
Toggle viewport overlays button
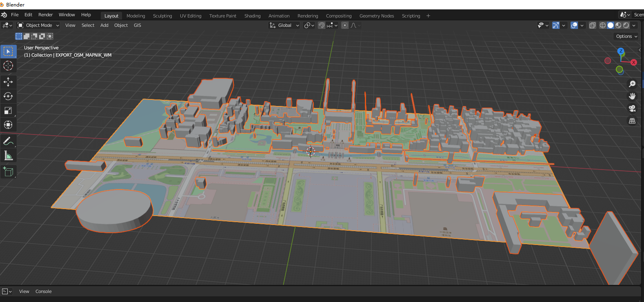tap(574, 25)
